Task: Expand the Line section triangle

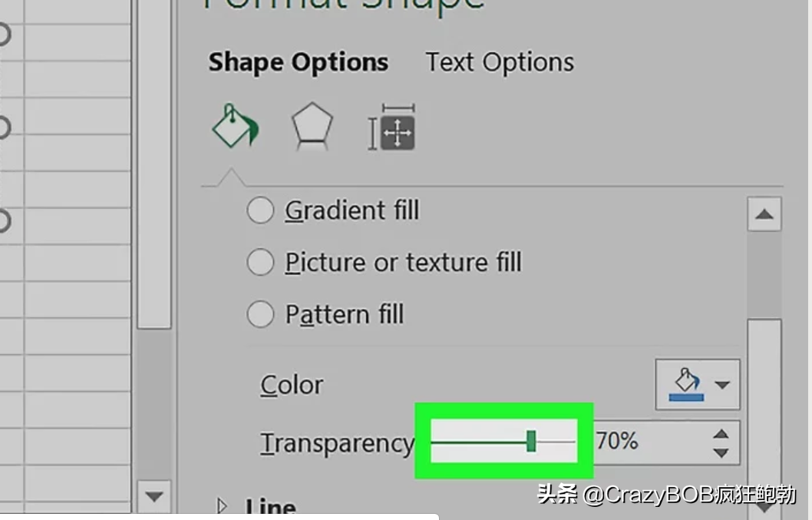Action: pos(222,505)
